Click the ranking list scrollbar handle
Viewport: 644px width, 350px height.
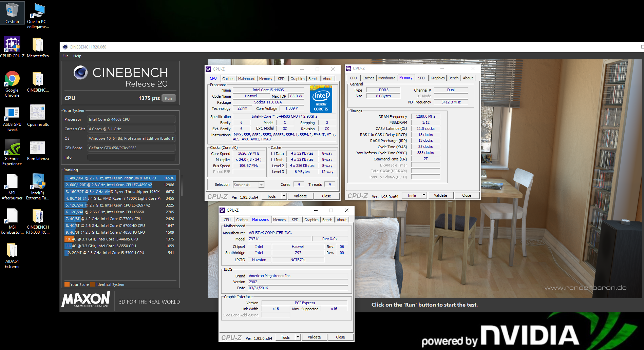[183, 186]
